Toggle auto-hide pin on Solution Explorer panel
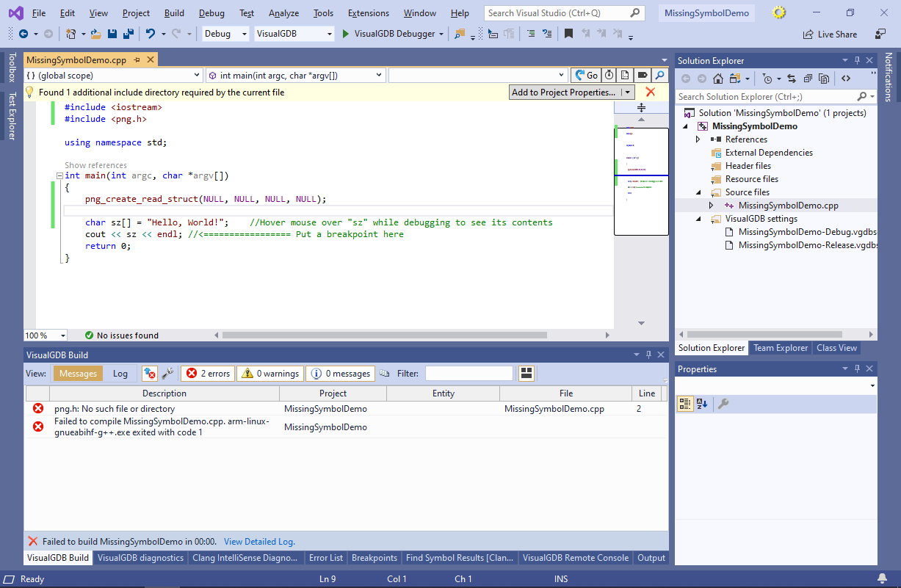Screen dimensions: 901x588 (x=856, y=60)
